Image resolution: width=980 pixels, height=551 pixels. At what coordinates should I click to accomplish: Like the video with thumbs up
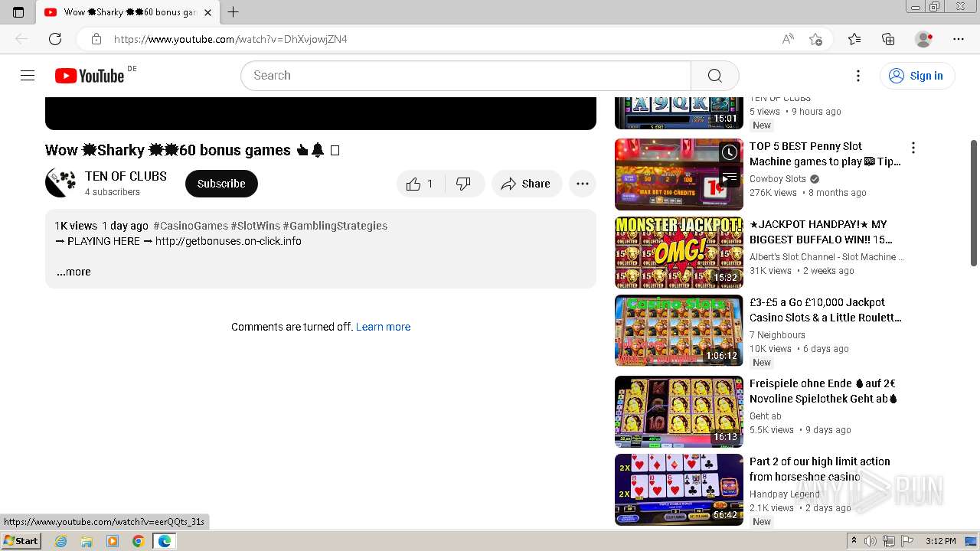[420, 184]
